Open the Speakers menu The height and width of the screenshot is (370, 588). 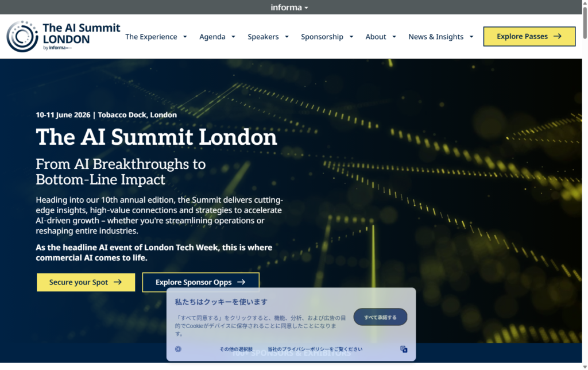point(263,37)
